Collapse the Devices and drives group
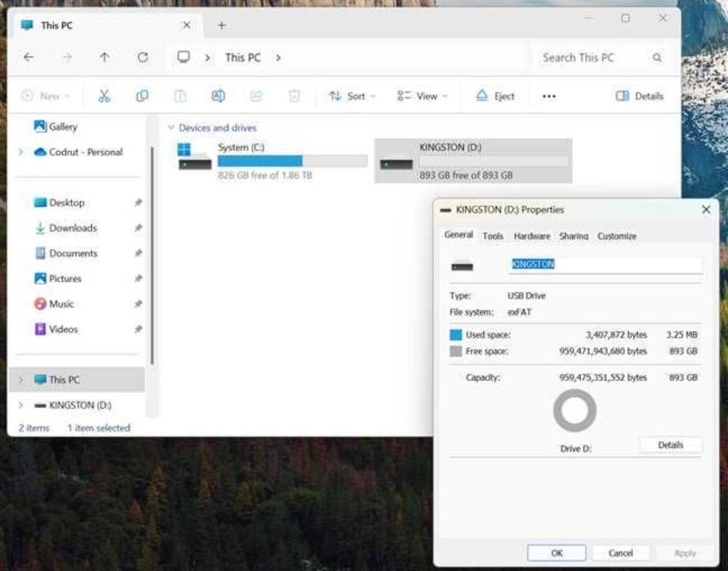 (x=171, y=128)
